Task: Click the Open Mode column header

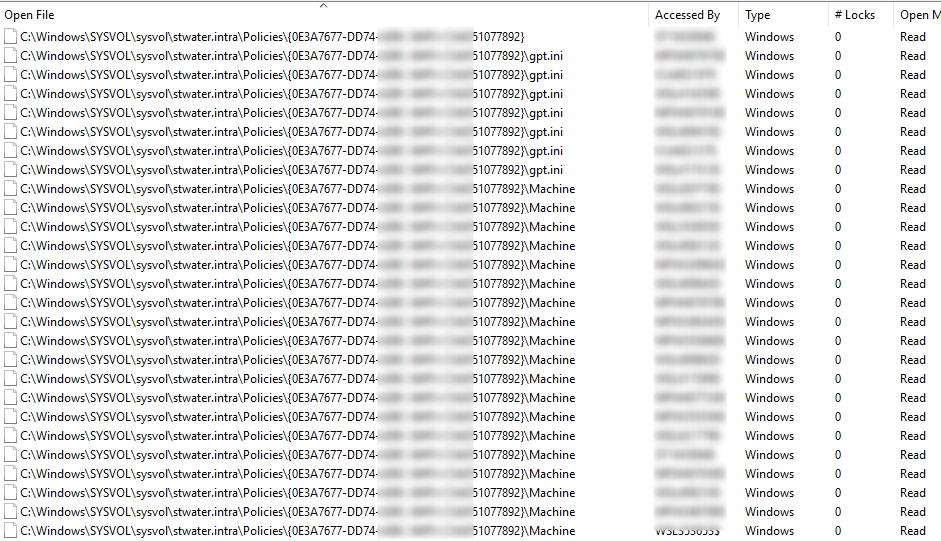Action: click(x=920, y=15)
